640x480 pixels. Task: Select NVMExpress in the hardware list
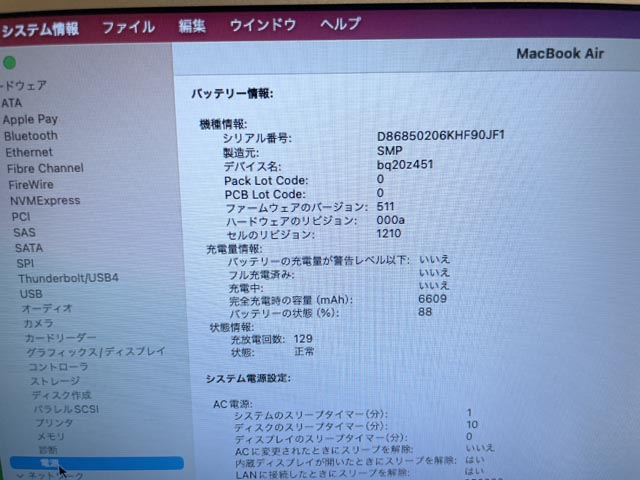pyautogui.click(x=45, y=200)
